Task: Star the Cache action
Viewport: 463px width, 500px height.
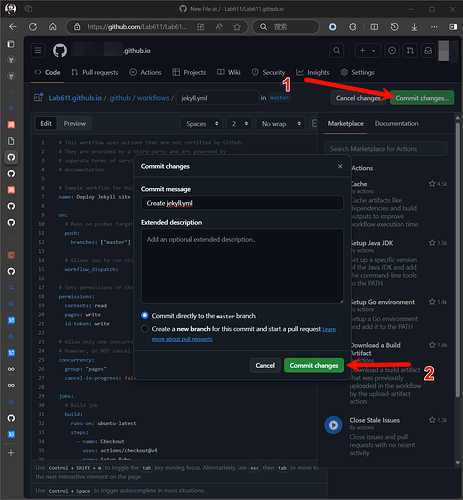Action: click(432, 184)
